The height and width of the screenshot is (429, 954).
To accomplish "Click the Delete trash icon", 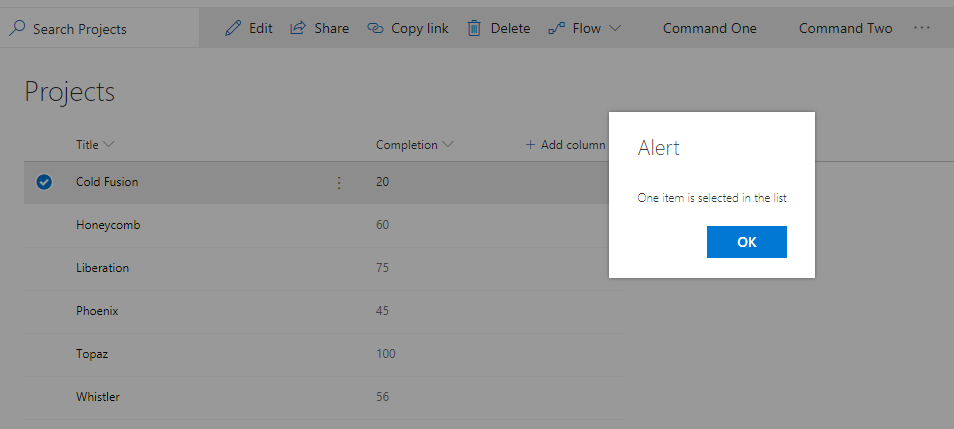I will [x=475, y=28].
